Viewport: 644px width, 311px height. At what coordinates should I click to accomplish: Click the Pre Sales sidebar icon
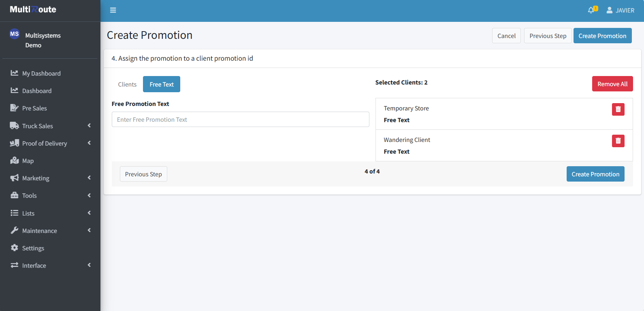(x=15, y=108)
